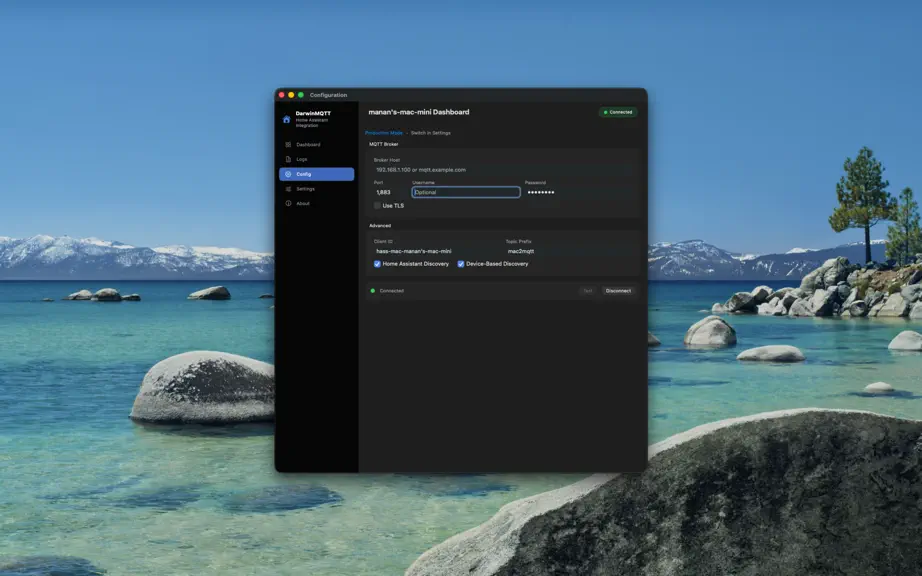Click the DarwinMQTT home icon in sidebar
This screenshot has height=576, width=922.
pyautogui.click(x=286, y=119)
